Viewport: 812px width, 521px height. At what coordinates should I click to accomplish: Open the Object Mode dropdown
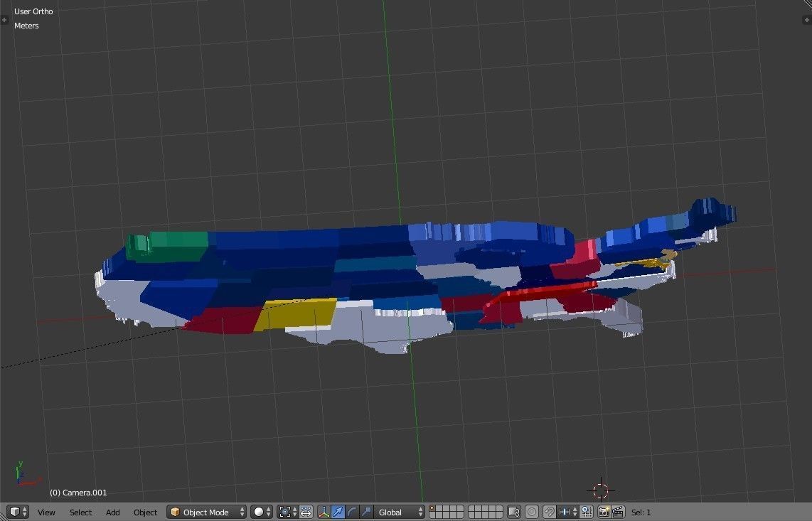pos(207,512)
